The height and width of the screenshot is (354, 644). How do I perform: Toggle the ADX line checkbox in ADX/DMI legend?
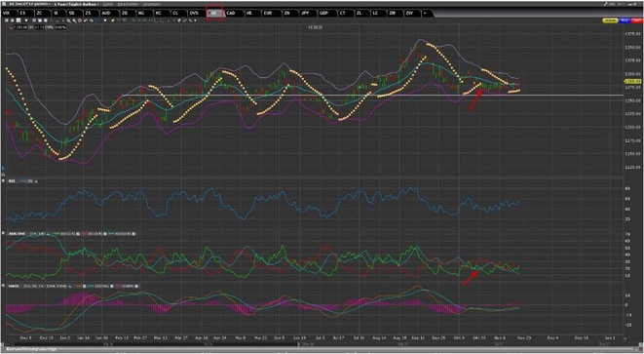tap(133, 234)
